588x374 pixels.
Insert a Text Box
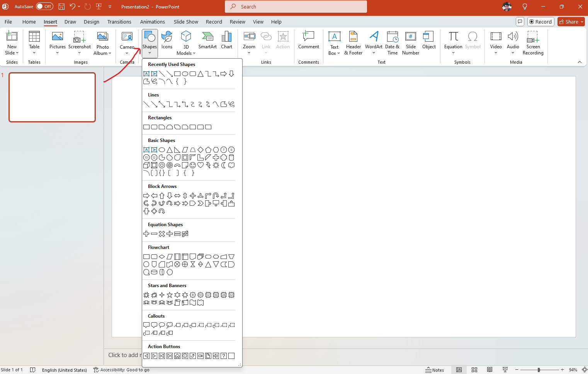334,42
